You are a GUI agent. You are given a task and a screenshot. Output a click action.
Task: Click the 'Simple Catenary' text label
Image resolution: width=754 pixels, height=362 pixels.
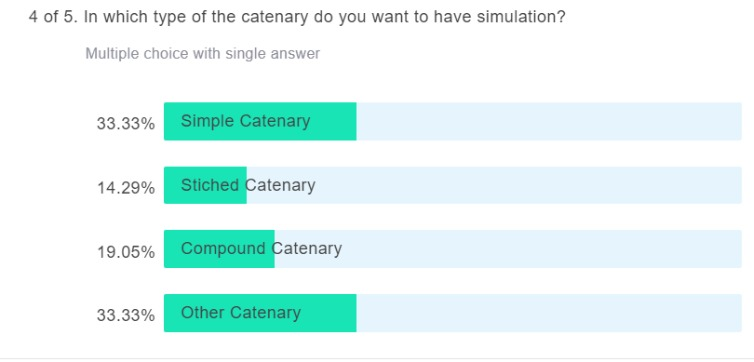tap(245, 121)
